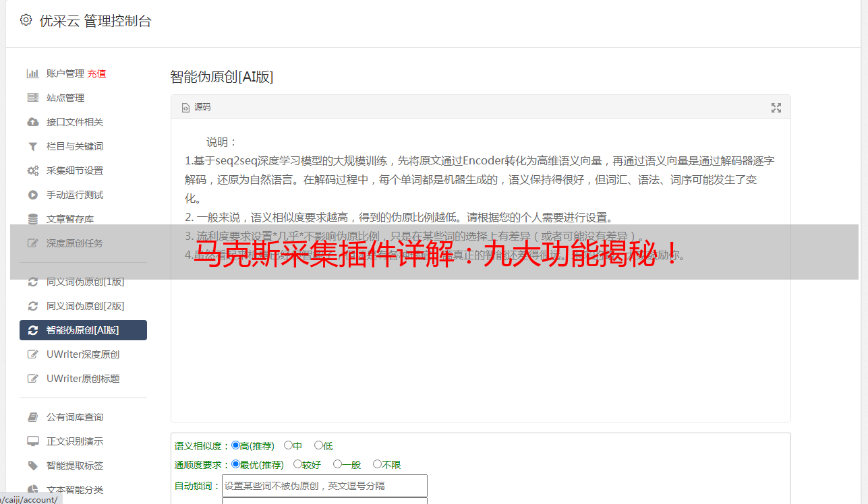The height and width of the screenshot is (504, 868).
Task: Select 不限 for 通顺度要求
Action: (377, 464)
